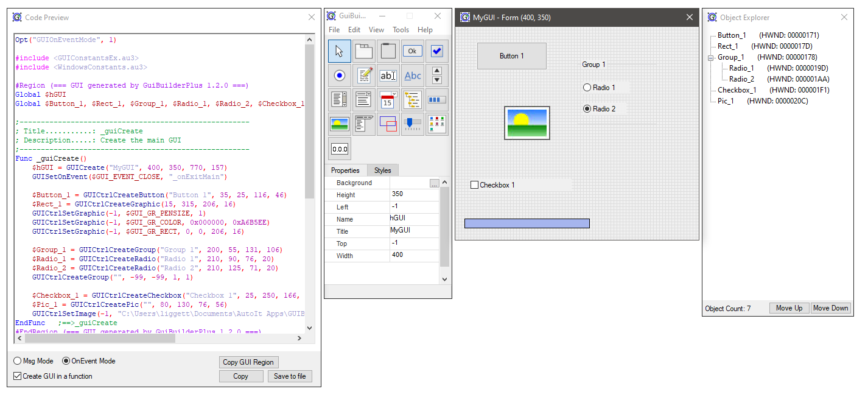Select the Graphic rectangle control tool
Viewport: 868px width, 400px height.
tap(388, 124)
